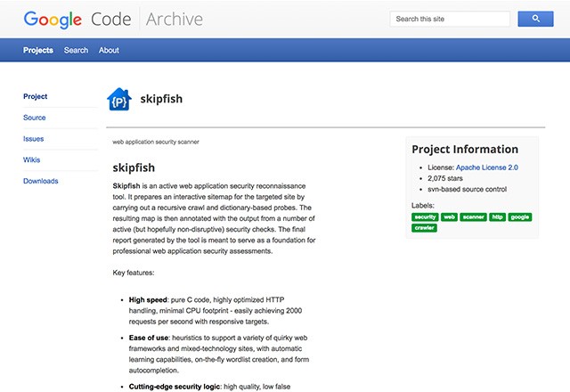Click the Google Code Archive logo
The height and width of the screenshot is (392, 570).
(x=113, y=19)
